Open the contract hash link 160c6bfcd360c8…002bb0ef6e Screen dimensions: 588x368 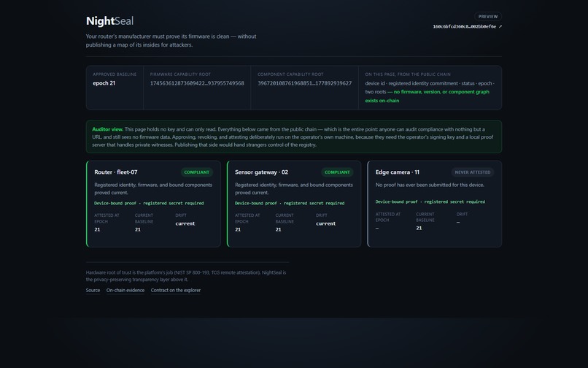467,27
